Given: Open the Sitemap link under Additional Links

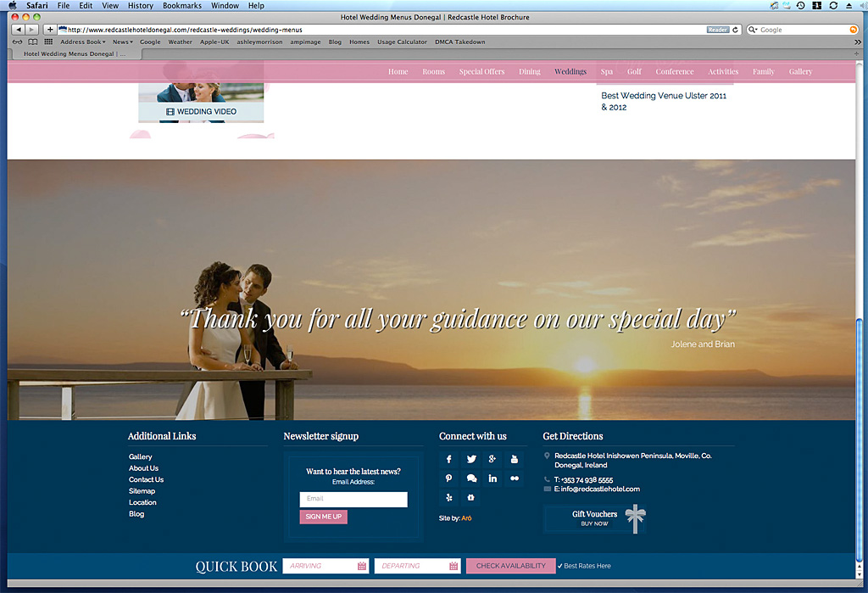Looking at the screenshot, I should tap(142, 490).
